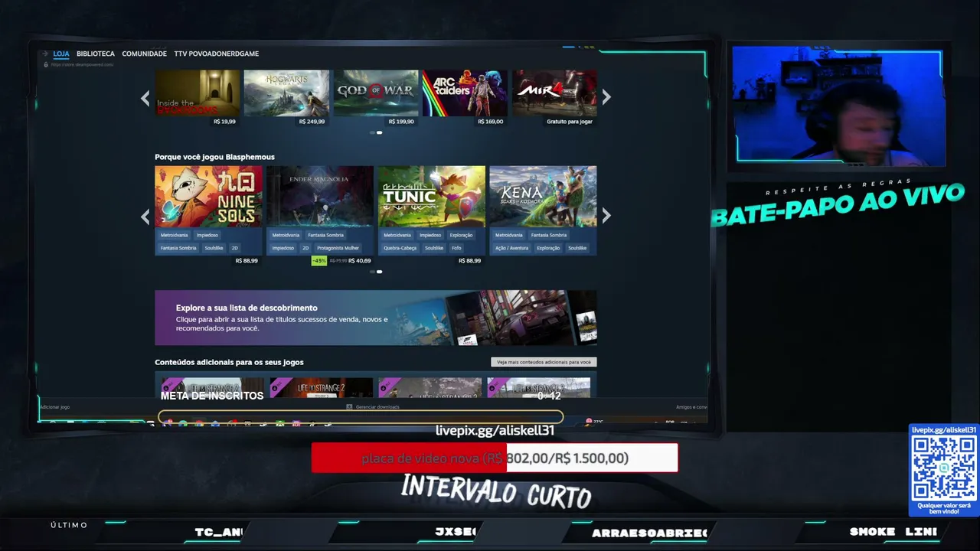Click the Ação / Aventura tag under Kena
Screen dimensions: 980x551
pyautogui.click(x=512, y=248)
